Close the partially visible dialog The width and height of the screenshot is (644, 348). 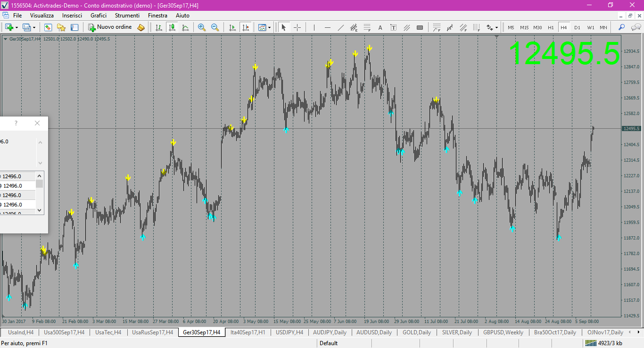pos(37,123)
